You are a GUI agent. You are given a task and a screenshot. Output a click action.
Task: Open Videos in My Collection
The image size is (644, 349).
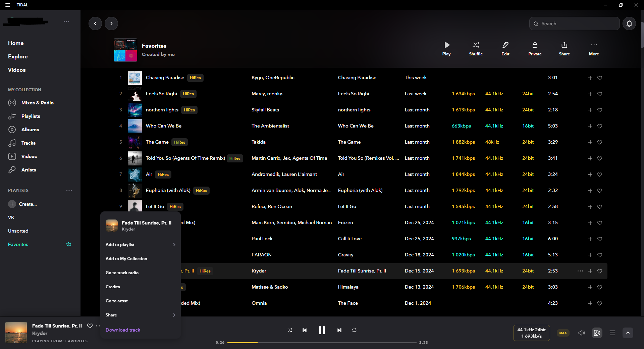[x=22, y=156]
